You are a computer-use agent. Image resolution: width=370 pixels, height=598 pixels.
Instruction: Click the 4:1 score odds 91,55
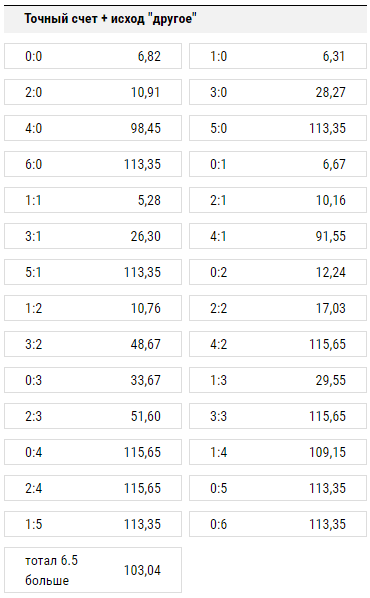coord(278,236)
